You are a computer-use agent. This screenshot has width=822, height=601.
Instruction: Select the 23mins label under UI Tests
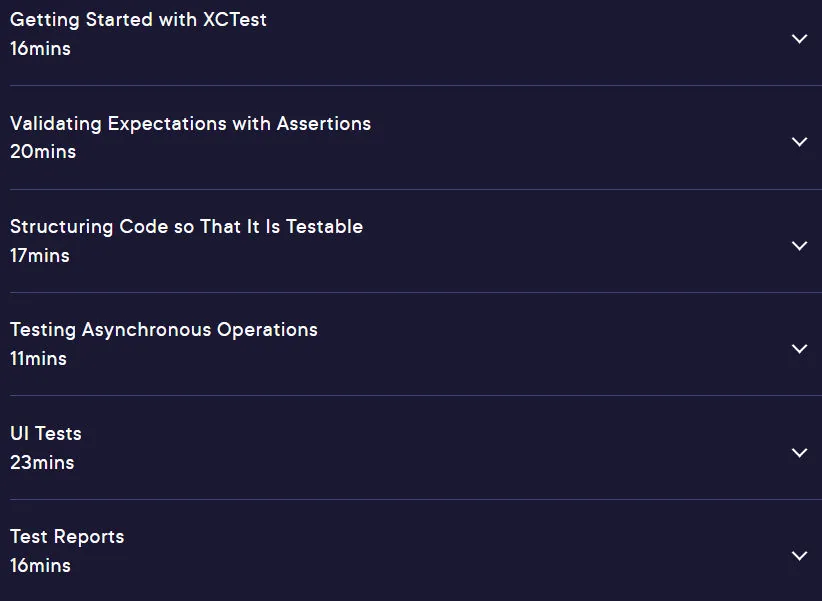42,463
